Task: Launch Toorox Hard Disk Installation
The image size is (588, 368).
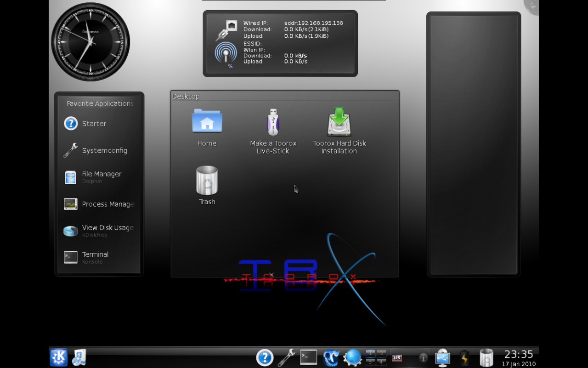Action: [339, 131]
